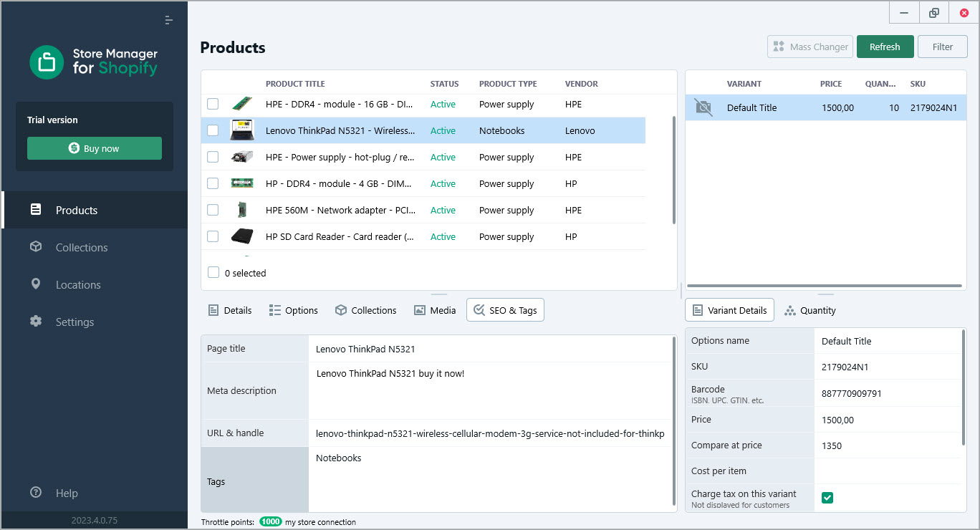Click the Store Manager for Shopify logo
The width and height of the screenshot is (980, 530).
pyautogui.click(x=94, y=62)
